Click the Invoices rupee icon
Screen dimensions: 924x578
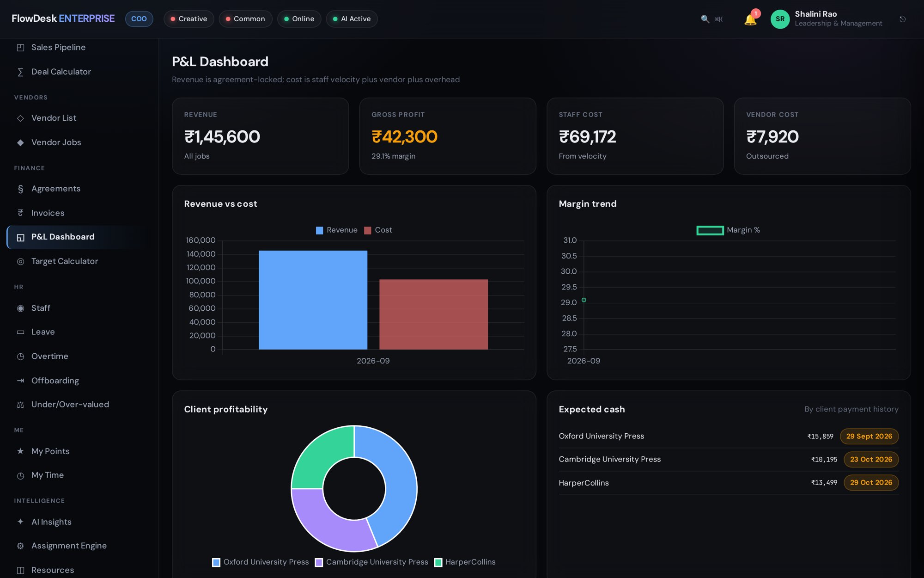point(20,213)
